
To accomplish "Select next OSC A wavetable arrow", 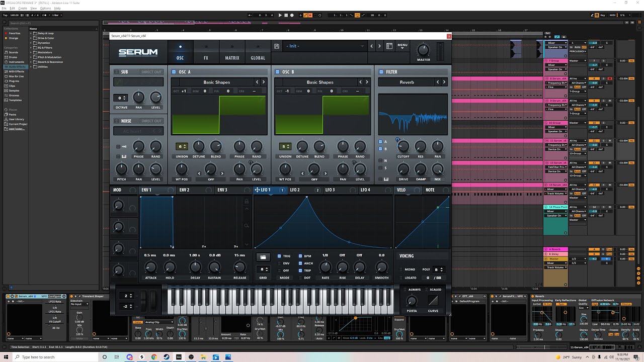I will tap(263, 82).
